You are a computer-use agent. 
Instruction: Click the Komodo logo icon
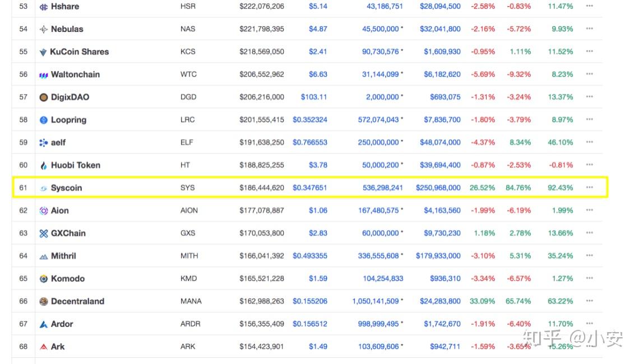point(44,279)
